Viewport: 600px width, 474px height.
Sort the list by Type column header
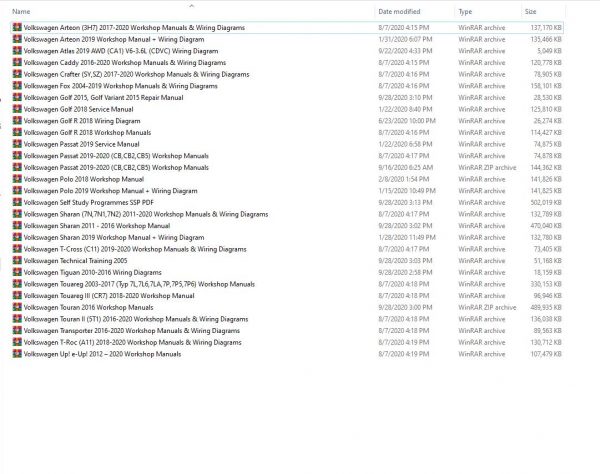[465, 12]
